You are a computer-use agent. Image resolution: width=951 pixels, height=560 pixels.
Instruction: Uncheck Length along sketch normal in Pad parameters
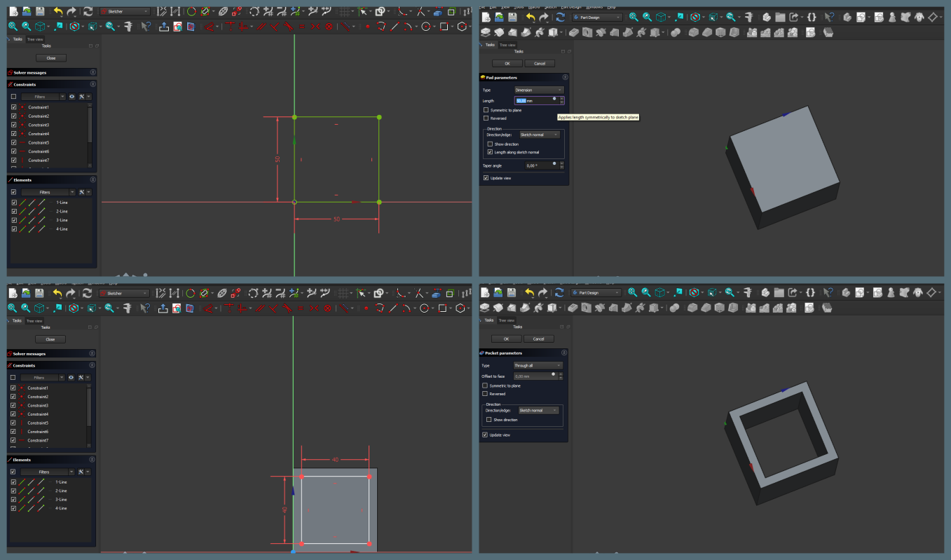[x=490, y=152]
